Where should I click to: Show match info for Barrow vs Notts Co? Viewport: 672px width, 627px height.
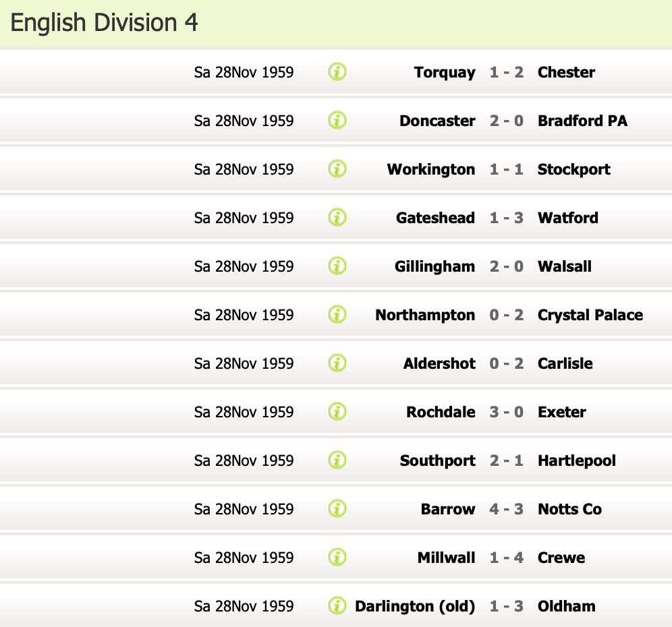pos(337,508)
